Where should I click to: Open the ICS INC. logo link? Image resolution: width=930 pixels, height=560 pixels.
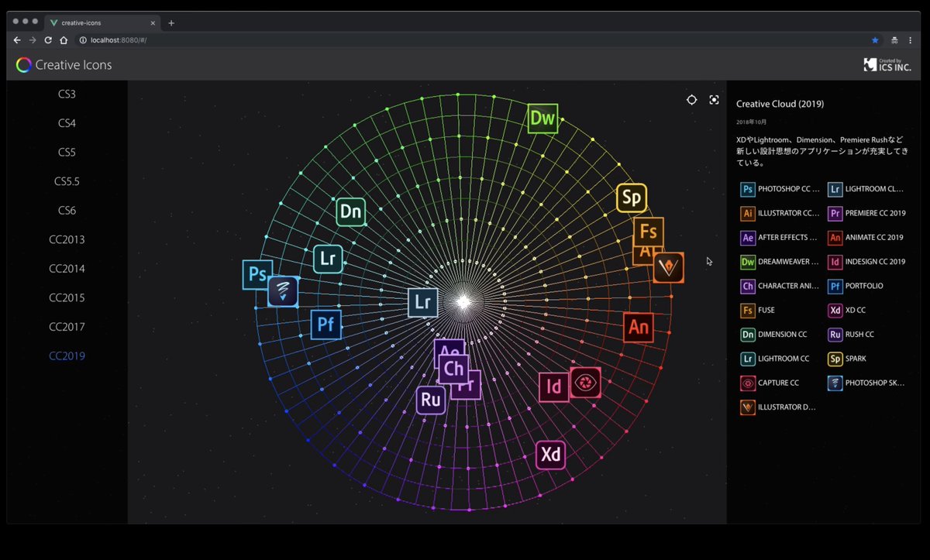(x=887, y=65)
